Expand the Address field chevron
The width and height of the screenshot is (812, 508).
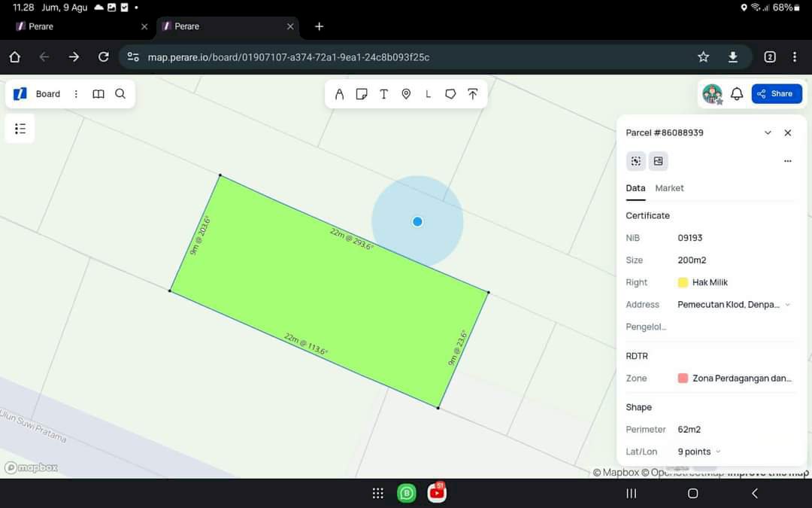(787, 305)
